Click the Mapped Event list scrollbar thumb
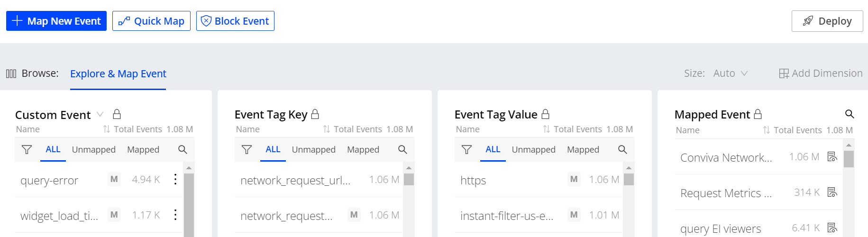The image size is (868, 237). click(x=849, y=159)
